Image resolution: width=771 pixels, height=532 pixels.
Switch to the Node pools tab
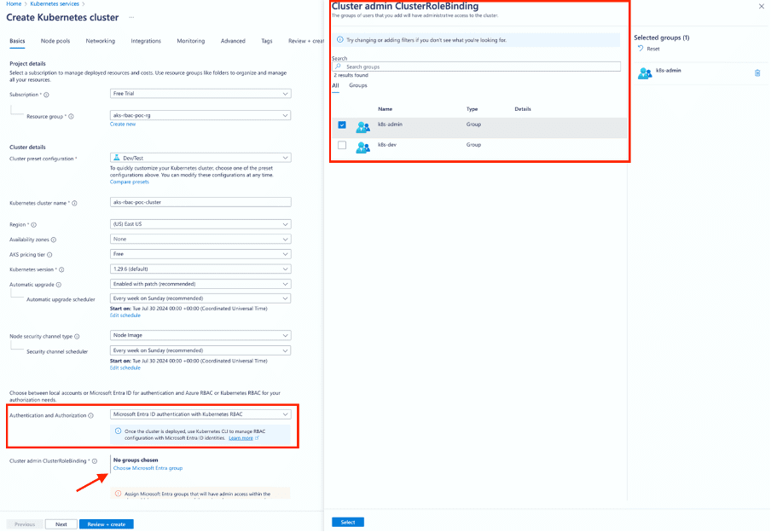[x=55, y=41]
